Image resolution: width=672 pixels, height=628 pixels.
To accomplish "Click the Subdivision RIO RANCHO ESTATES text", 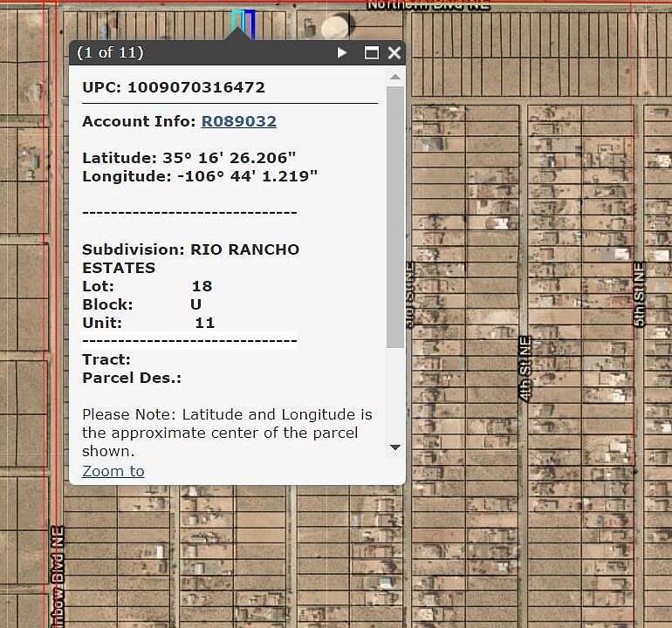I will pos(190,258).
